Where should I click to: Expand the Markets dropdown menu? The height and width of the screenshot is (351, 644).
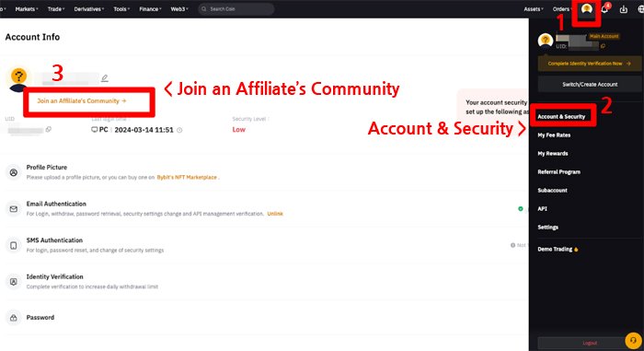tap(27, 8)
